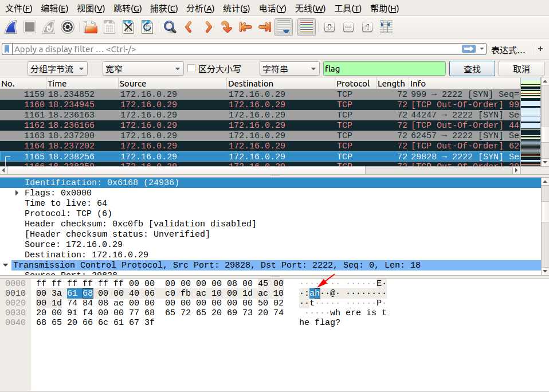Sort by the Protocol column header
This screenshot has width=549, height=392.
tap(355, 84)
